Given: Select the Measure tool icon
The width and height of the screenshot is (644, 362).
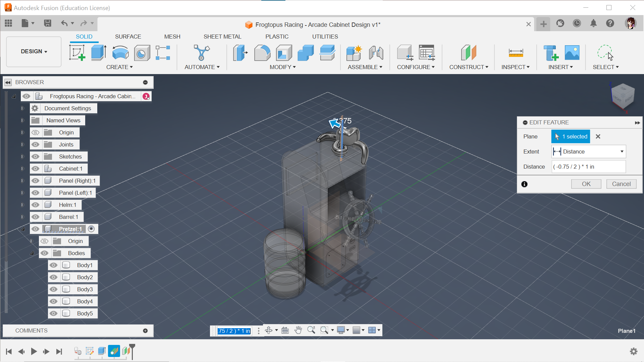Looking at the screenshot, I should (x=516, y=53).
